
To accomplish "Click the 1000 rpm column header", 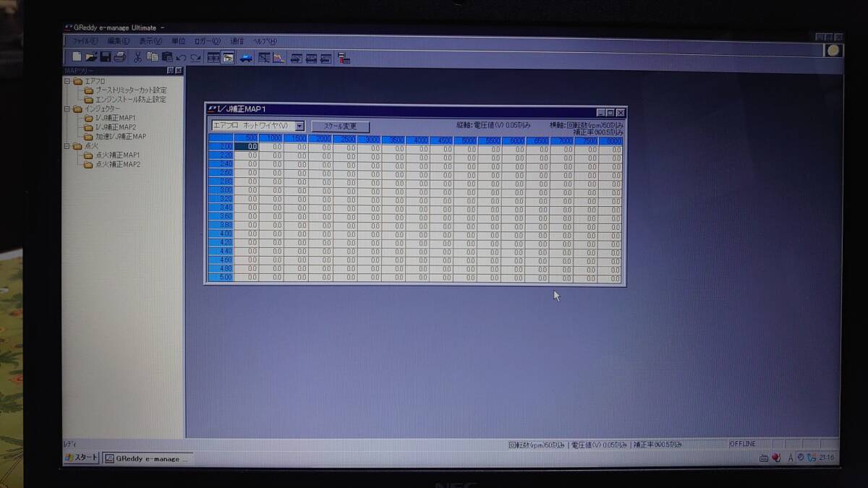I will [x=271, y=138].
